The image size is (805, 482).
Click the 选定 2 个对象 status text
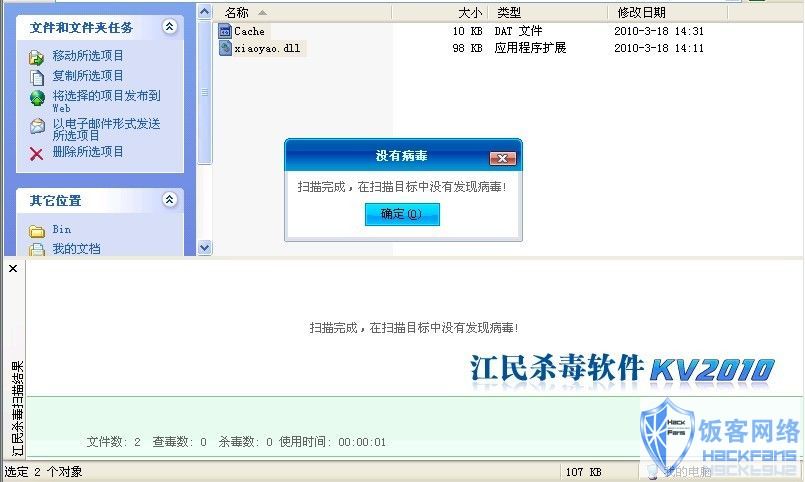(43, 472)
